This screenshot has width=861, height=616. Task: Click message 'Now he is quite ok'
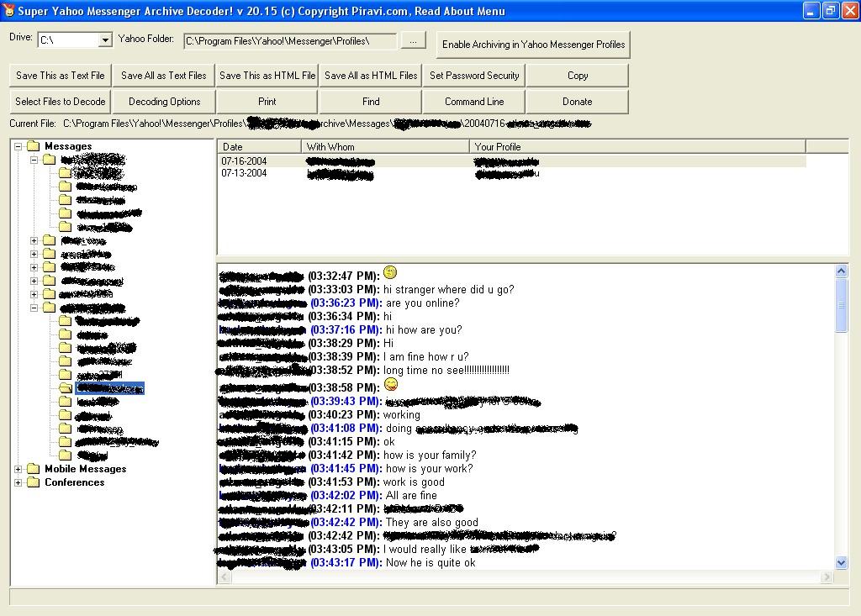click(430, 563)
